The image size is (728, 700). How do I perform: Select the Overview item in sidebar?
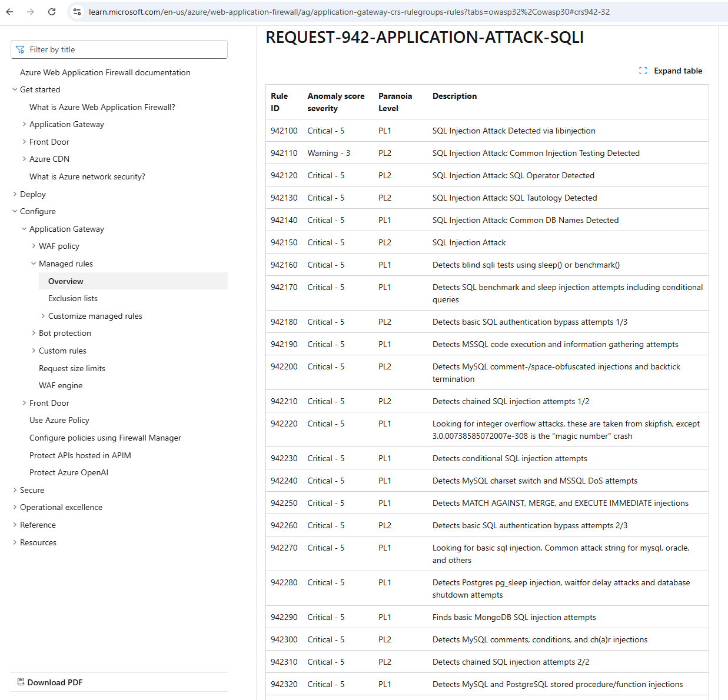pyautogui.click(x=66, y=281)
